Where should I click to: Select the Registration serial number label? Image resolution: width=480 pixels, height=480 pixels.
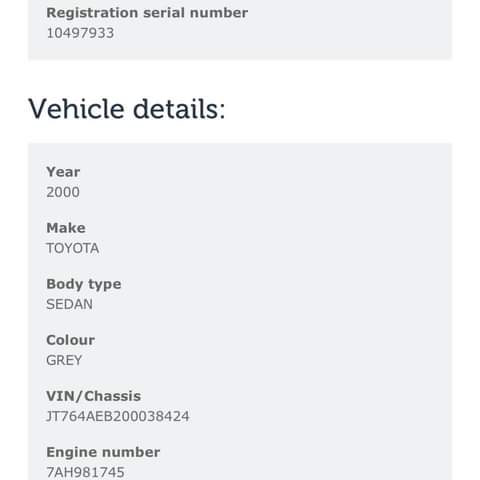click(x=147, y=13)
